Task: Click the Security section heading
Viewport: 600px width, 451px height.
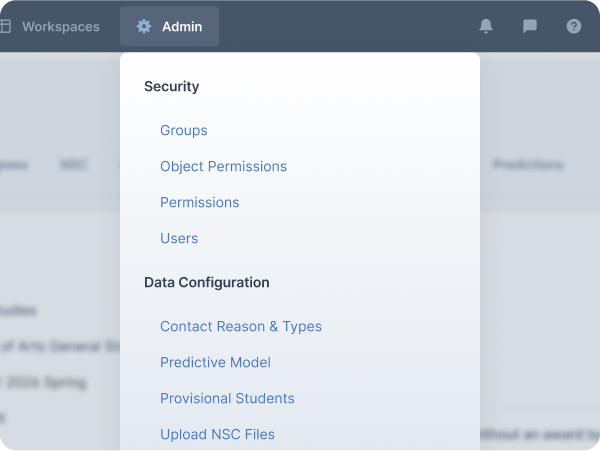Action: 171,87
